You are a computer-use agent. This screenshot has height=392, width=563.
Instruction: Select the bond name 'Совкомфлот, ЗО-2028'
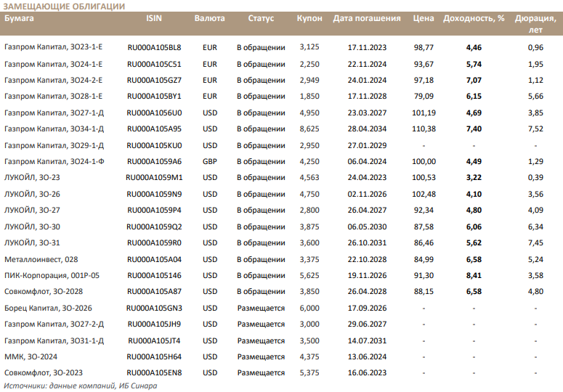(44, 292)
